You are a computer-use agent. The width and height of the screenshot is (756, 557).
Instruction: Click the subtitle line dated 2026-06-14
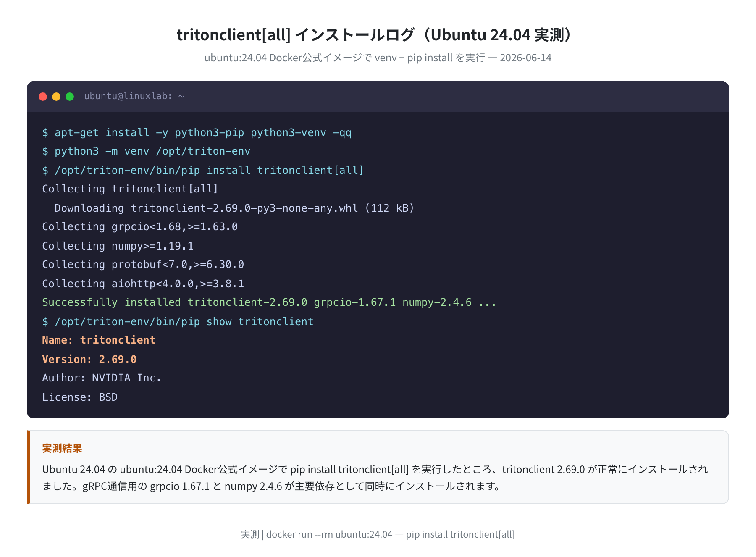tap(378, 58)
